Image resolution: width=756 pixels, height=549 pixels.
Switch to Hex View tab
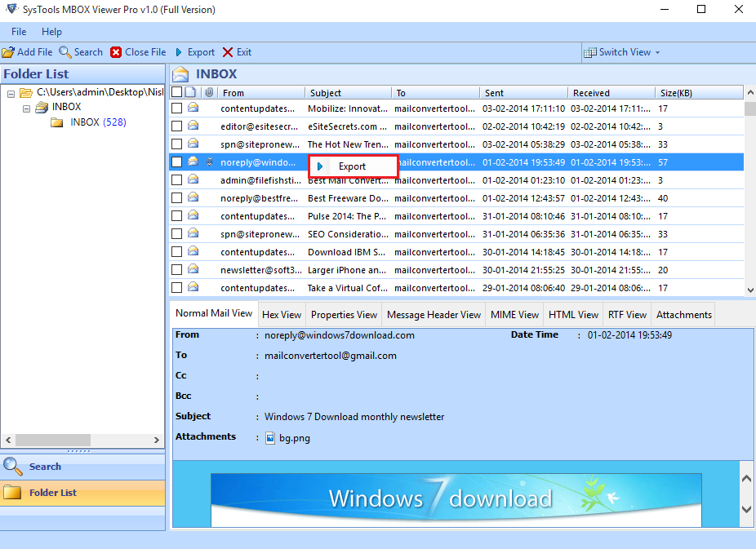[x=282, y=315]
